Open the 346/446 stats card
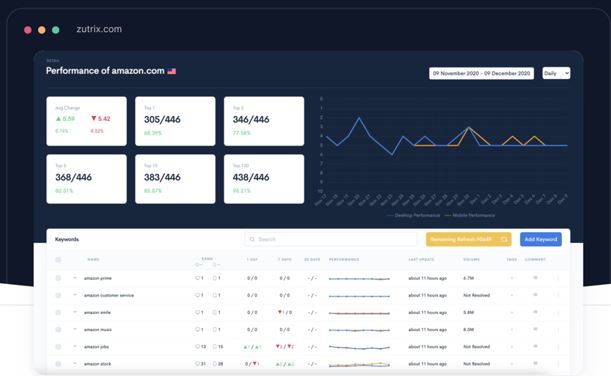The height and width of the screenshot is (376, 611). coord(264,121)
